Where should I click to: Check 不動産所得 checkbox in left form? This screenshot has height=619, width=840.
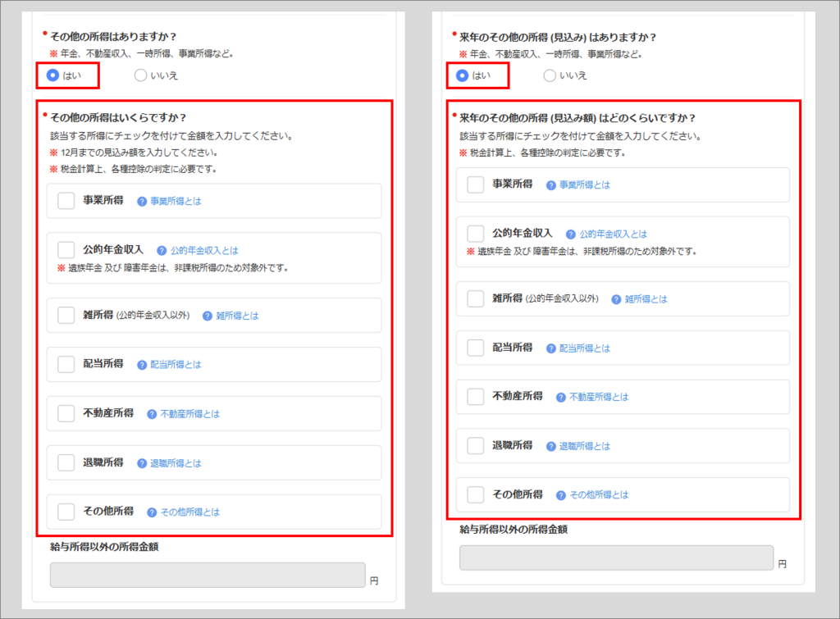coord(66,413)
